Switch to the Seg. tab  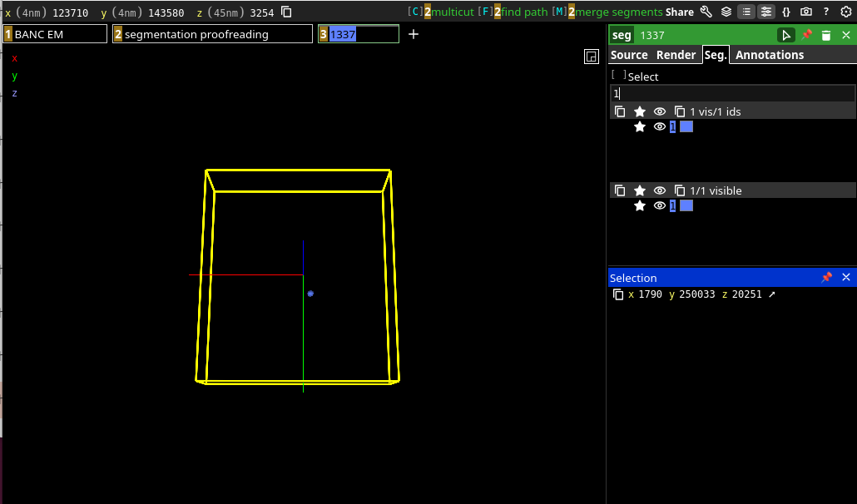pos(716,55)
